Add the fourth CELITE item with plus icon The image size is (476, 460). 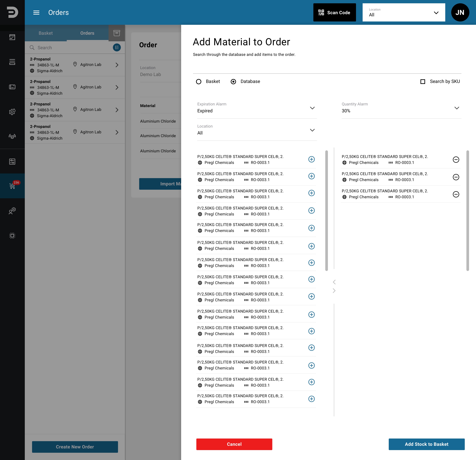pyautogui.click(x=312, y=211)
